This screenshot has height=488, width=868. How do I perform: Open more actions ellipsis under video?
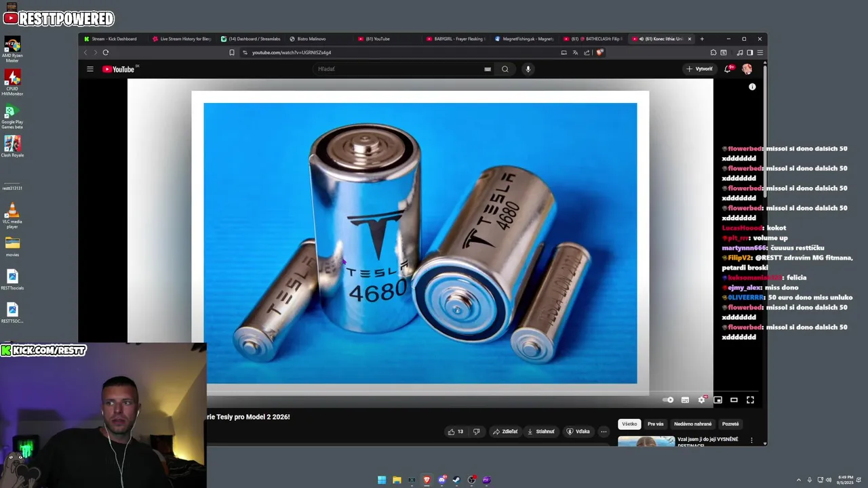pos(604,432)
